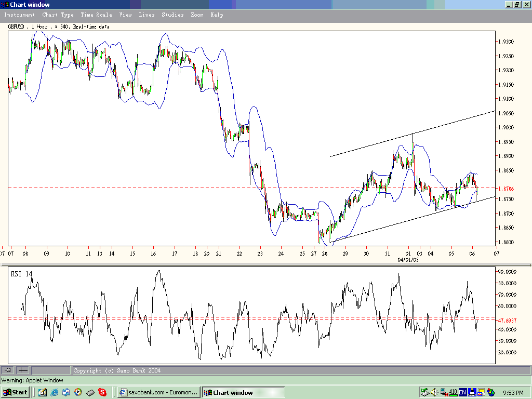This screenshot has width=532, height=399.
Task: Launch Internet Explorer from the Quick Launch bar
Action: (54, 393)
